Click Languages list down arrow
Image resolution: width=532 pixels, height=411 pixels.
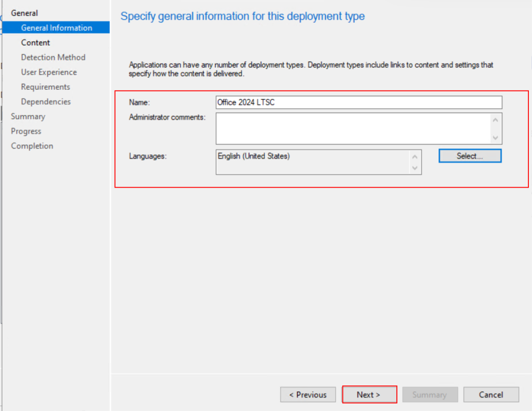coord(415,168)
